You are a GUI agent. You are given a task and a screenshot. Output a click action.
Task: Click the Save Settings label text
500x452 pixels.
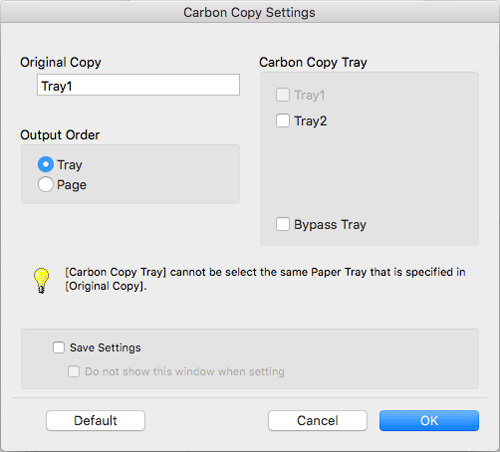tap(105, 348)
